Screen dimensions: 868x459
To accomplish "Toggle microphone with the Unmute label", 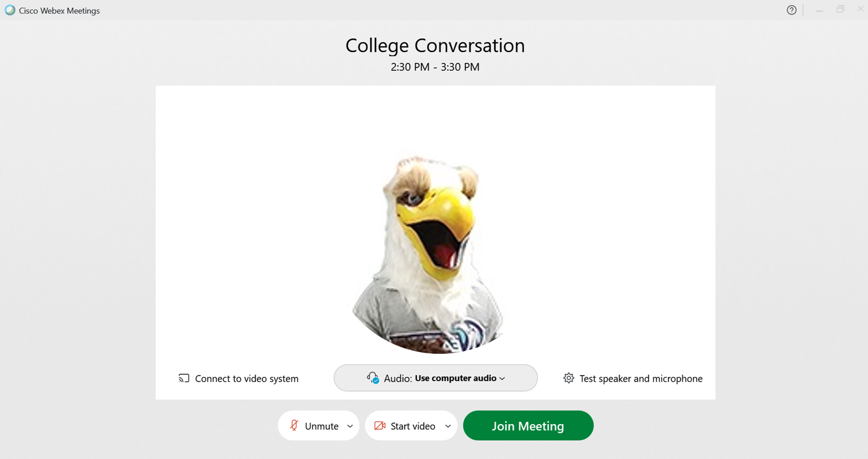I will coord(321,426).
